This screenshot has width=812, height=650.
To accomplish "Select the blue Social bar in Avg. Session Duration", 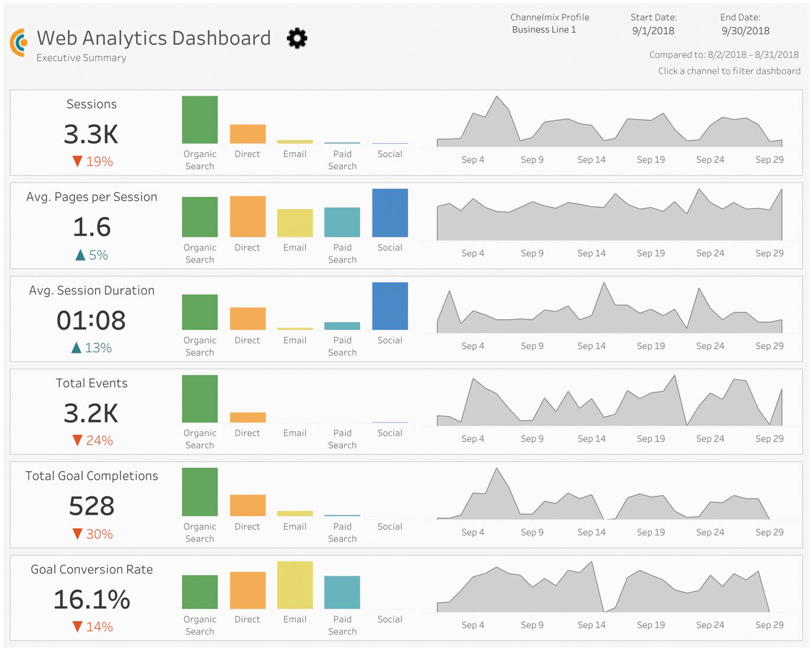I will (390, 306).
